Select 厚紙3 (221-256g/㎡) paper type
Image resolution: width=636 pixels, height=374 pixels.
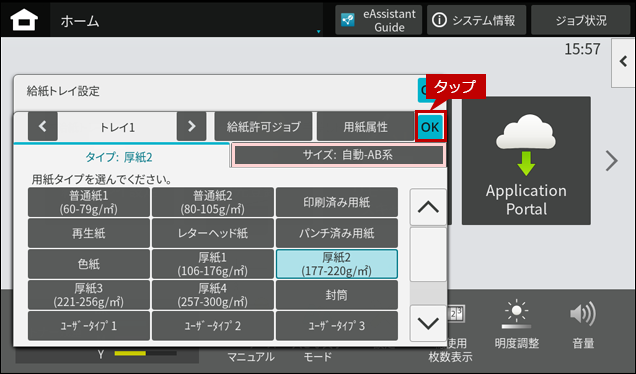[89, 295]
